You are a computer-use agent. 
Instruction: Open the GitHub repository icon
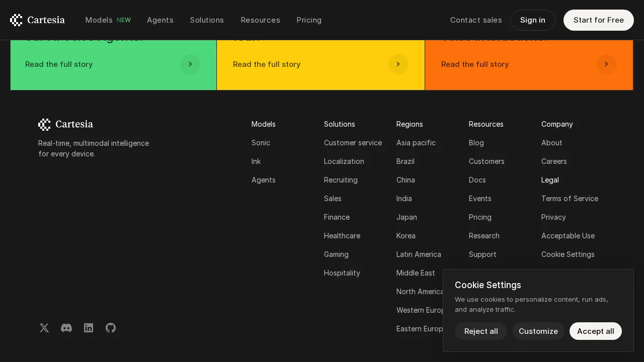[111, 328]
